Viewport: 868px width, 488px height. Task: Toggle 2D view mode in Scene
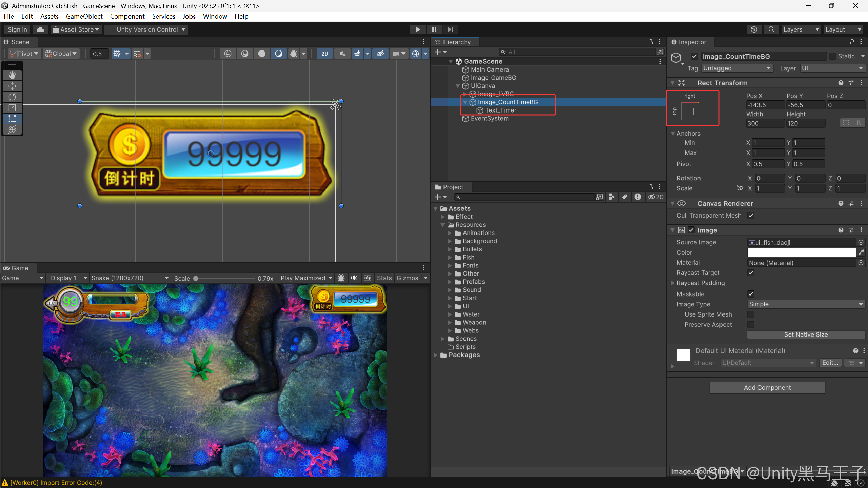point(324,54)
